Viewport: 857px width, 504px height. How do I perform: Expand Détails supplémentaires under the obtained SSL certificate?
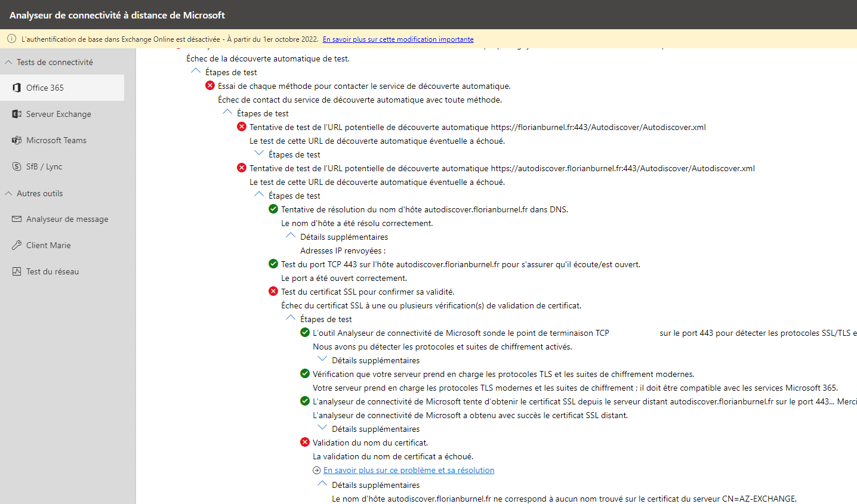(322, 428)
